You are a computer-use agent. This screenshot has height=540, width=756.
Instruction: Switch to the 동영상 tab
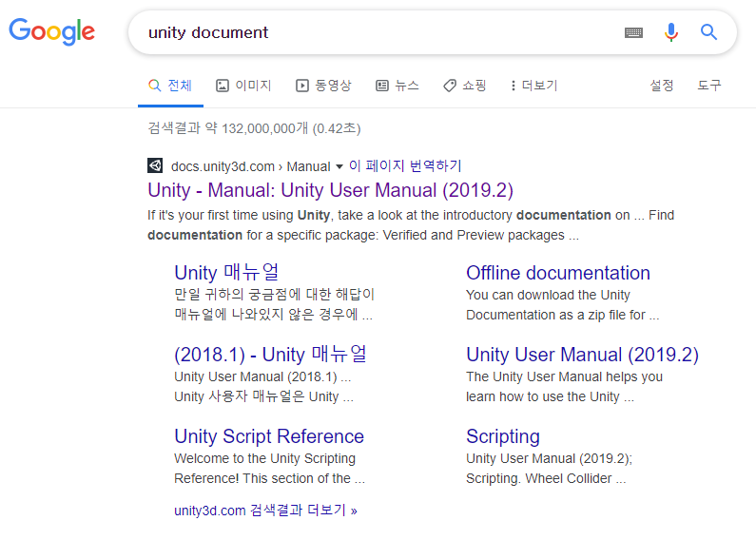[323, 86]
